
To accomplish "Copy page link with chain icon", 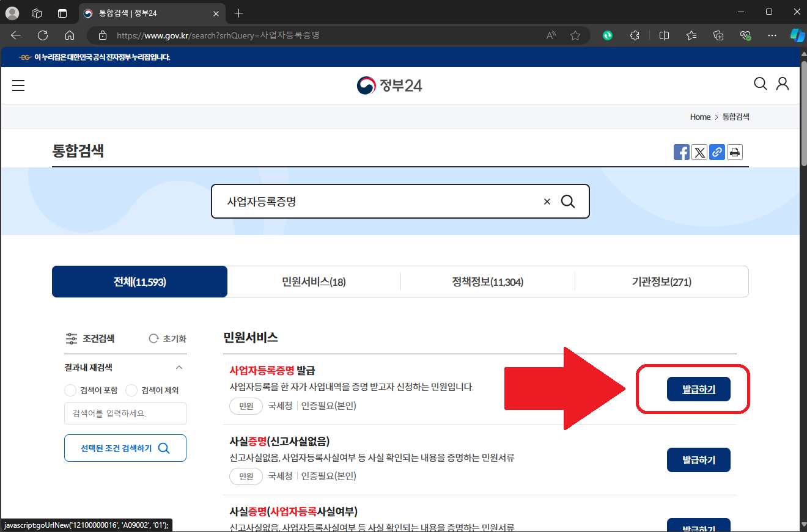I will [717, 152].
